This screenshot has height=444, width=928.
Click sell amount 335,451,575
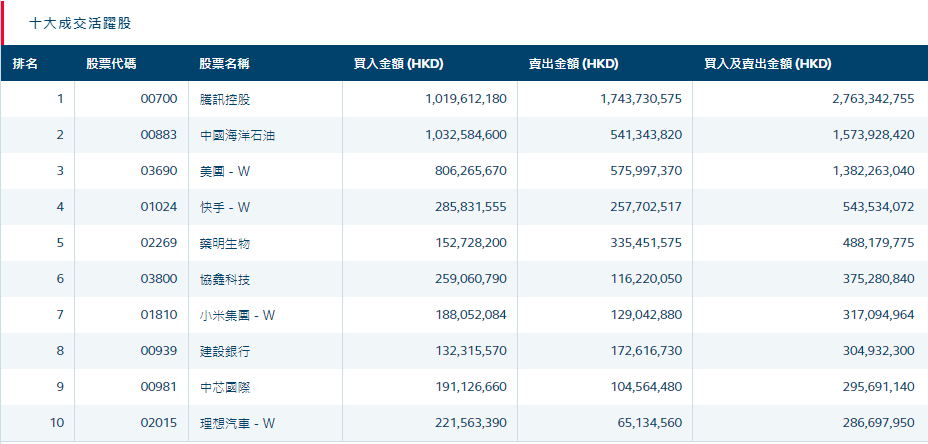click(646, 243)
